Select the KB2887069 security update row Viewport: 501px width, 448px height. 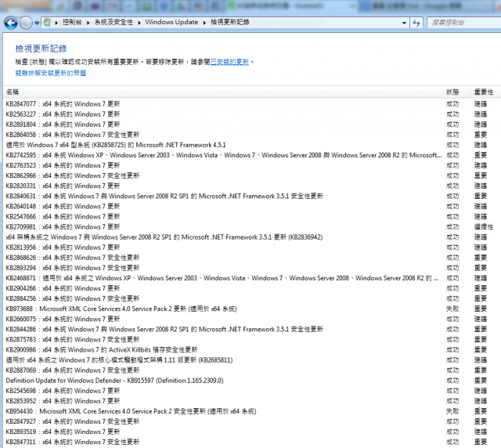(250, 370)
